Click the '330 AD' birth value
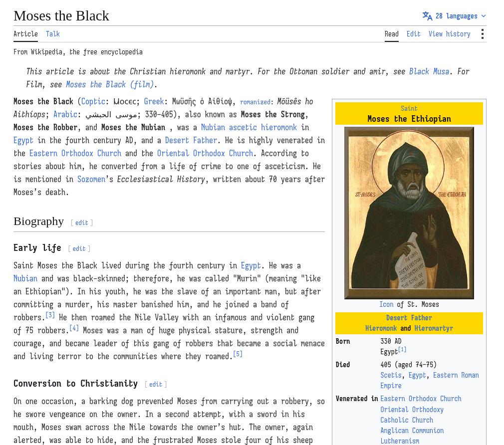504x445 pixels. (x=391, y=341)
